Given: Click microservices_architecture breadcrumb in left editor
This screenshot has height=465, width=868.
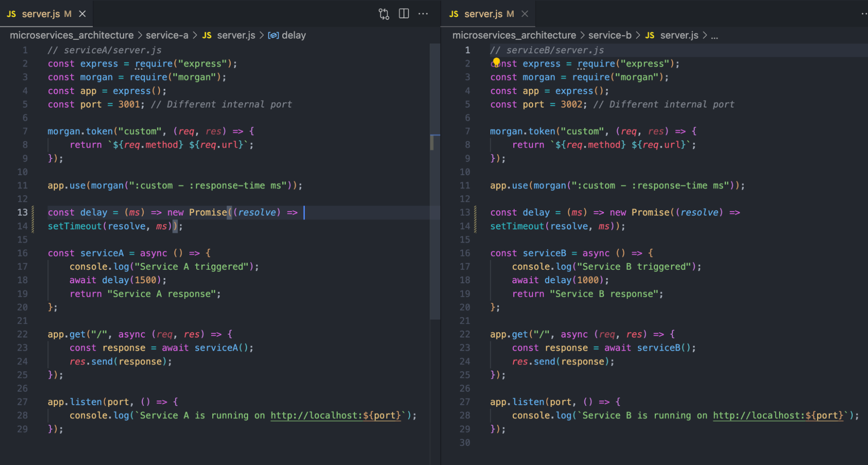Looking at the screenshot, I should click(72, 35).
